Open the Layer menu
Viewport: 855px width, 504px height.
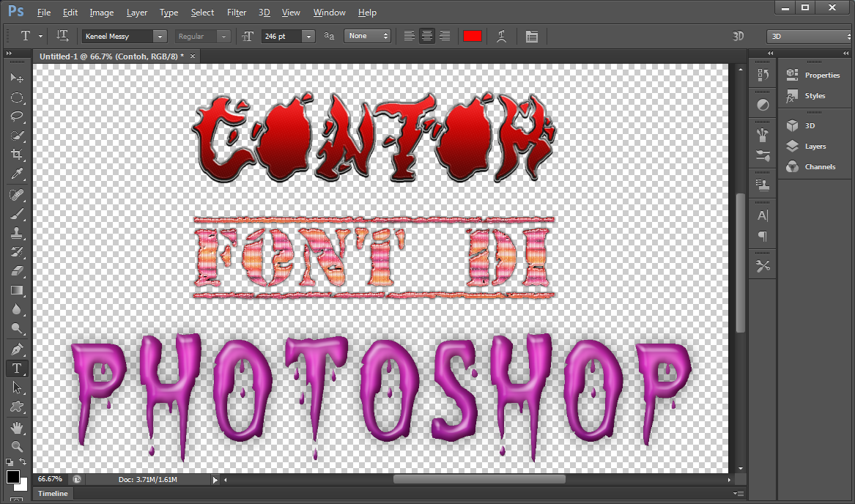137,12
